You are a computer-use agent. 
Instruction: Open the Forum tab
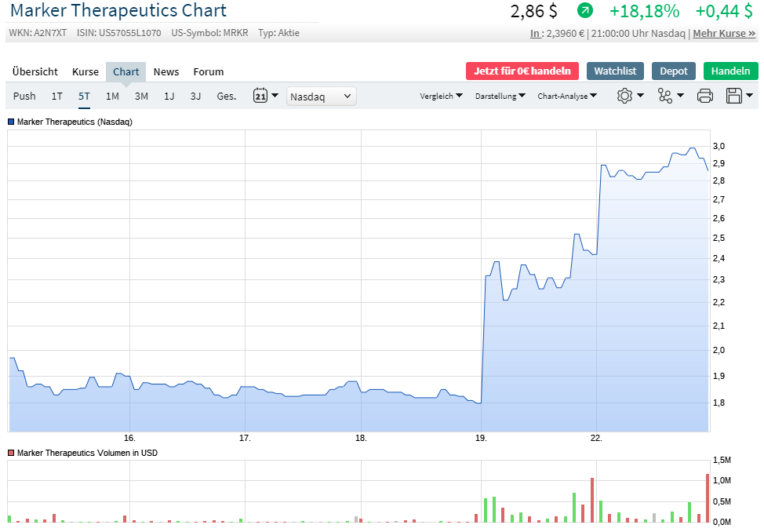(208, 71)
